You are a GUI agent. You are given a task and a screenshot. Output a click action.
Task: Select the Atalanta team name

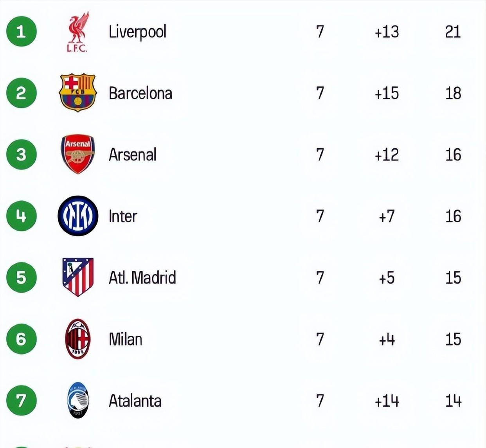click(x=135, y=401)
